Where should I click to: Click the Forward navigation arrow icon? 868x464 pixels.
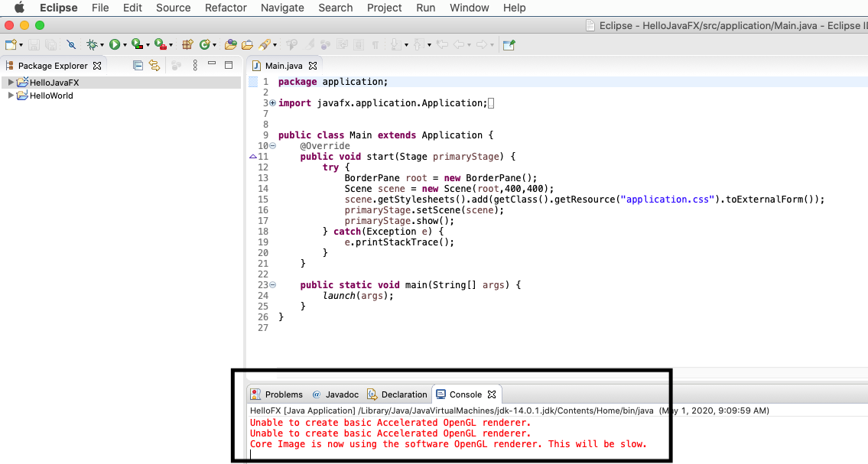(x=482, y=45)
